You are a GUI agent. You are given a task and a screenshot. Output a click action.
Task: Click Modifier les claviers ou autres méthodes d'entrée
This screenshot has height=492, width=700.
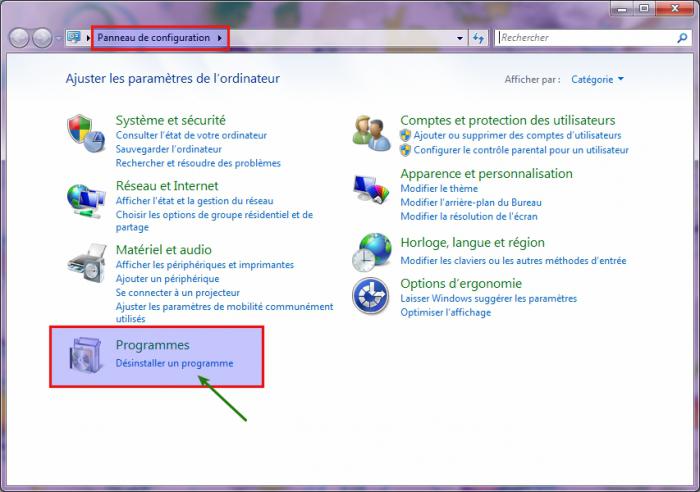coord(513,260)
